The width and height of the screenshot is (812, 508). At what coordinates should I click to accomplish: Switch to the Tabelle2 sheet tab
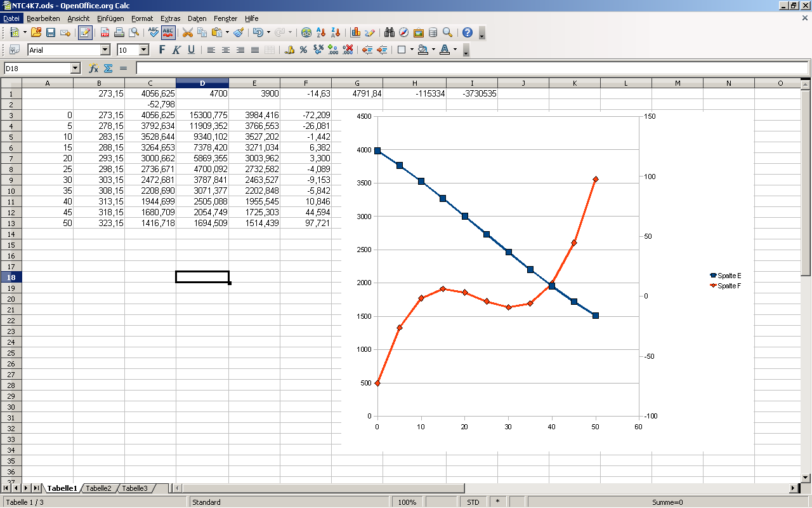tap(98, 488)
